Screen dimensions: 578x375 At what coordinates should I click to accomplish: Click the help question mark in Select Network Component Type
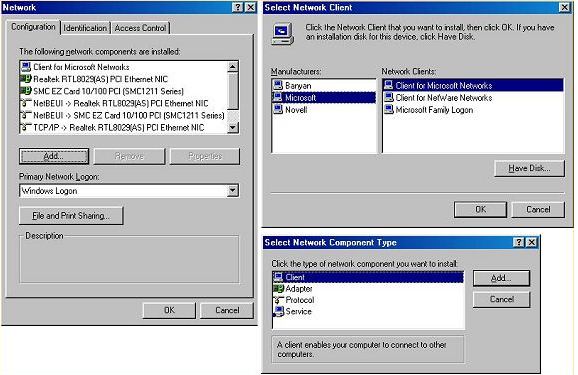pos(519,242)
